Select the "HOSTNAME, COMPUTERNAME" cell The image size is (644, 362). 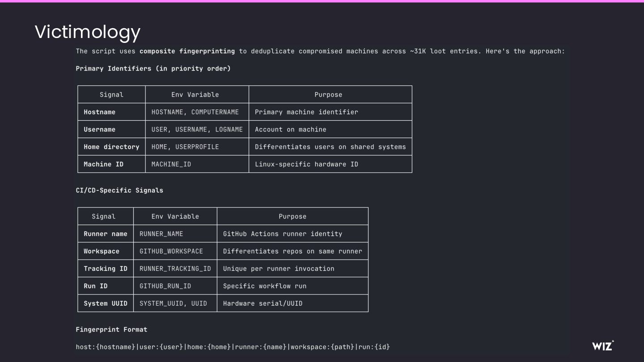coord(195,112)
